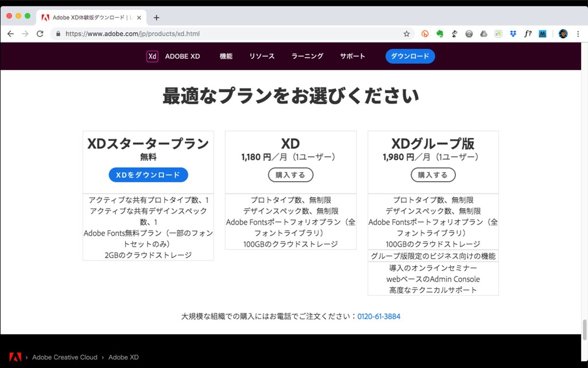Click the macOS green fullscreen window button
This screenshot has width=588, height=368.
click(x=28, y=16)
